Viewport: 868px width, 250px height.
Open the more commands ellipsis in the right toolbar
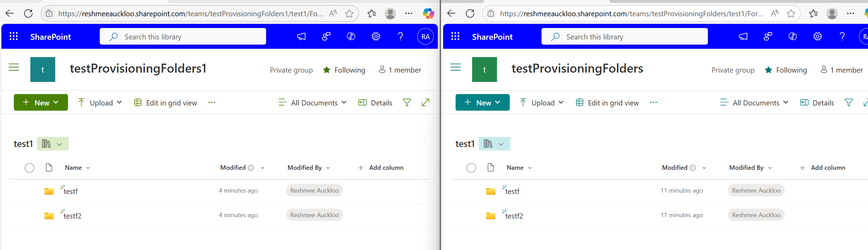653,102
